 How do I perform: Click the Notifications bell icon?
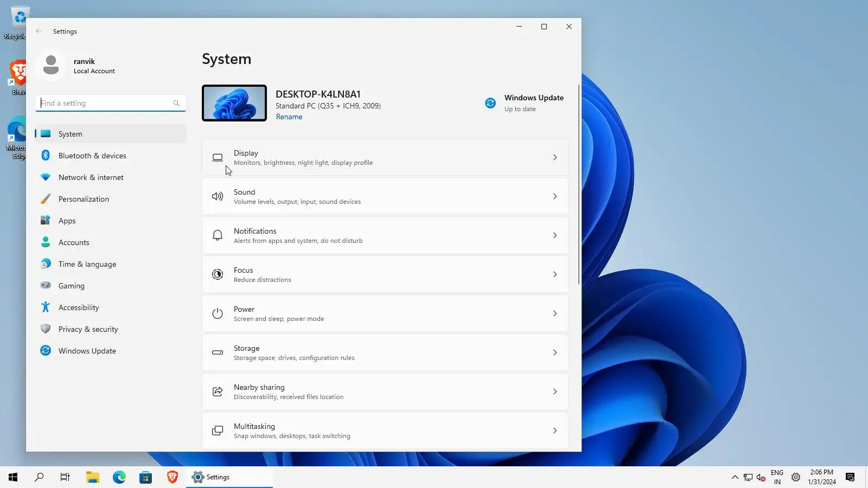point(218,235)
